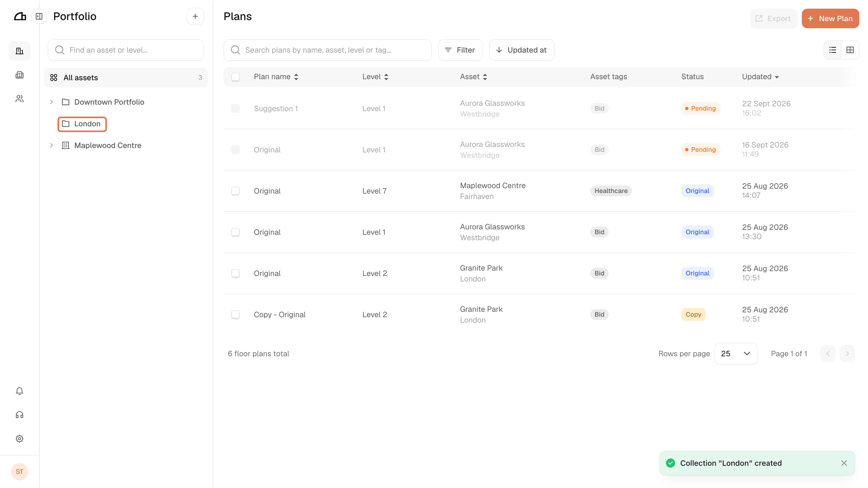Check the Aurora Glassworks 13:30 row checkbox
Image resolution: width=868 pixels, height=488 pixels.
pos(235,232)
